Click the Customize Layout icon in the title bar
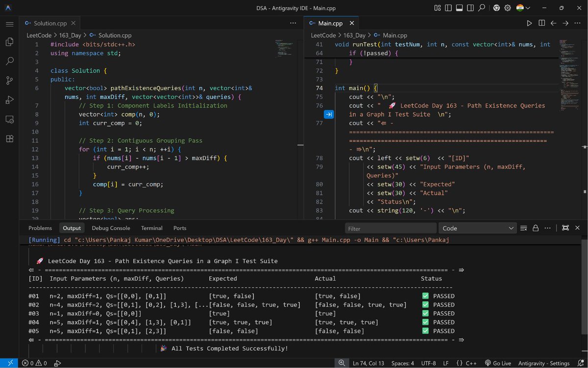Screen dimensions: 588x368 coord(437,8)
